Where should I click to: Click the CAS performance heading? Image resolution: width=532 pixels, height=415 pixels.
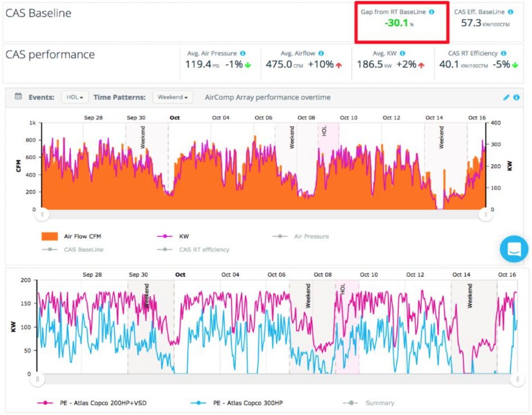(50, 55)
